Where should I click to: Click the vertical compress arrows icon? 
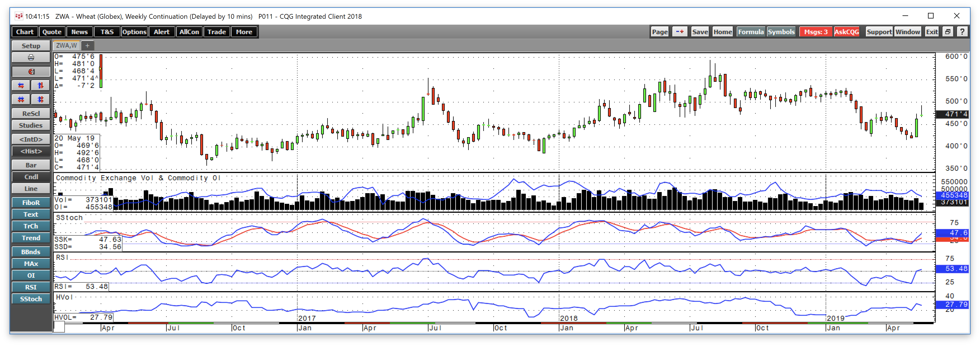point(40,99)
